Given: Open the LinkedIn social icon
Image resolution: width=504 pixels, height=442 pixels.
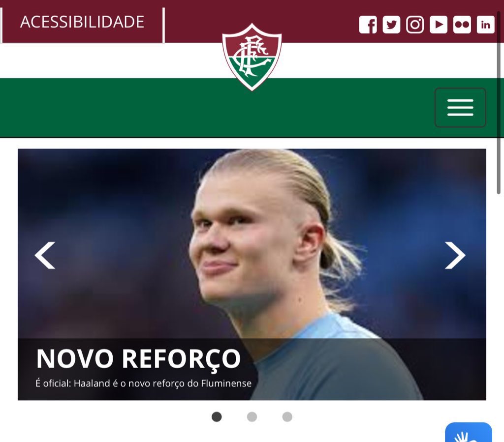Looking at the screenshot, I should pyautogui.click(x=485, y=25).
